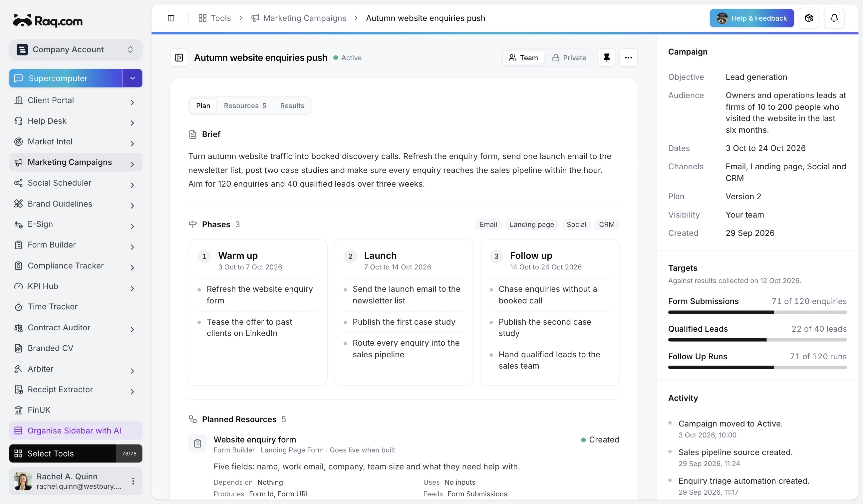Go to Marketing Campaigns breadcrumb

coord(298,18)
